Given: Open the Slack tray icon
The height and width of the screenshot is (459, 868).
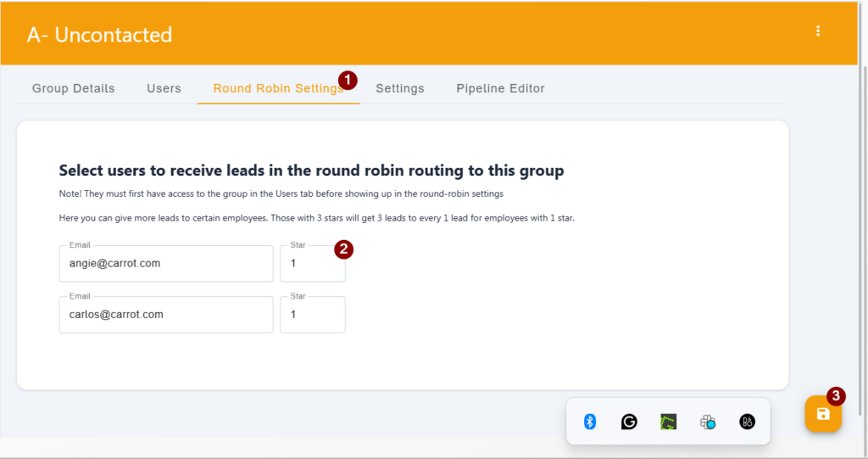Looking at the screenshot, I should pyautogui.click(x=708, y=422).
